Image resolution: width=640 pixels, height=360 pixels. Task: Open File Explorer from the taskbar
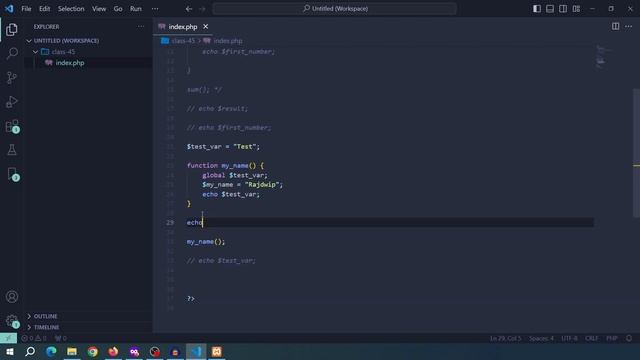[72, 351]
